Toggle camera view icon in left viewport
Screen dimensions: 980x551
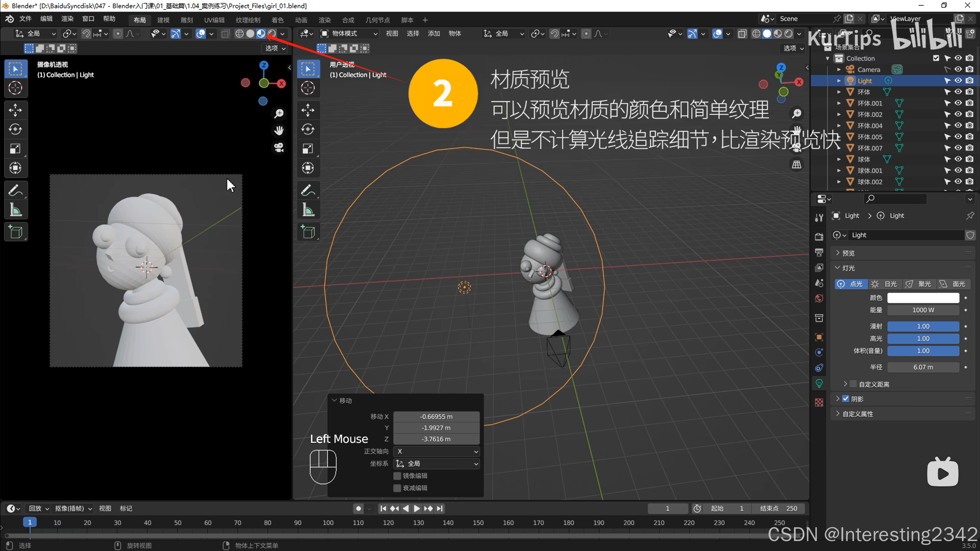click(279, 148)
